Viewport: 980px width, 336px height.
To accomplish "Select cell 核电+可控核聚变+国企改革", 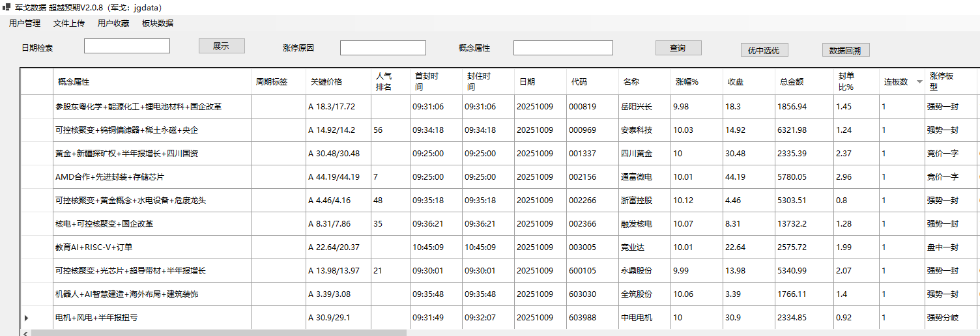I will tap(152, 224).
